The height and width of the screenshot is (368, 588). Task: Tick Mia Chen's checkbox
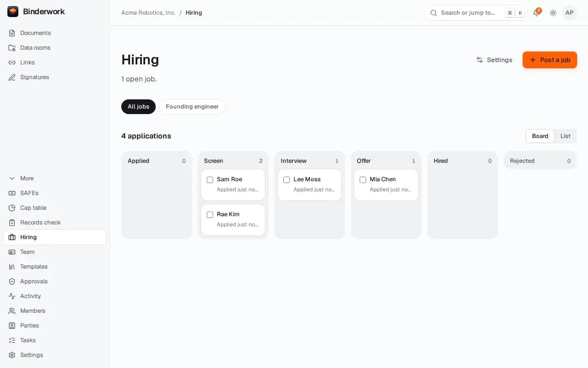click(363, 180)
